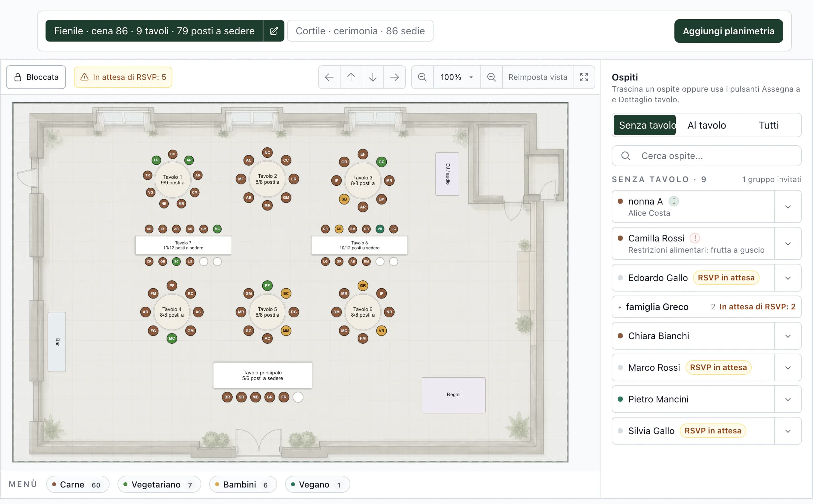Select seat VB at Tavolo 8
813x504 pixels.
(x=380, y=229)
